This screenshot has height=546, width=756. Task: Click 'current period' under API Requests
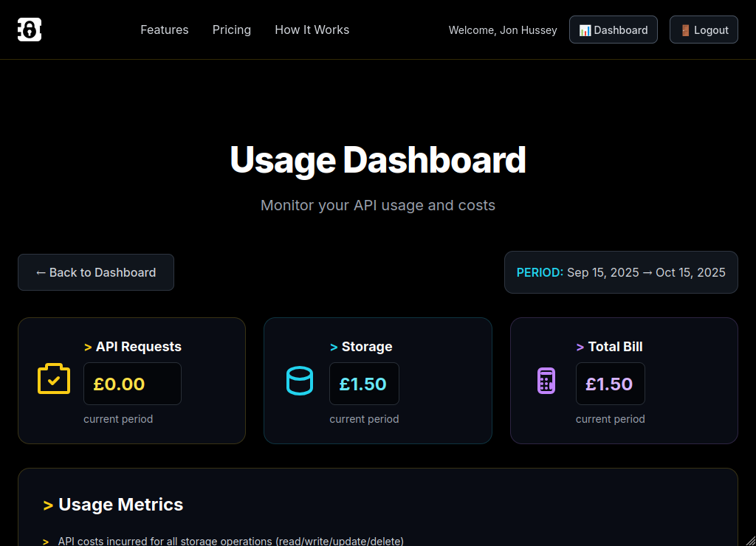point(118,419)
